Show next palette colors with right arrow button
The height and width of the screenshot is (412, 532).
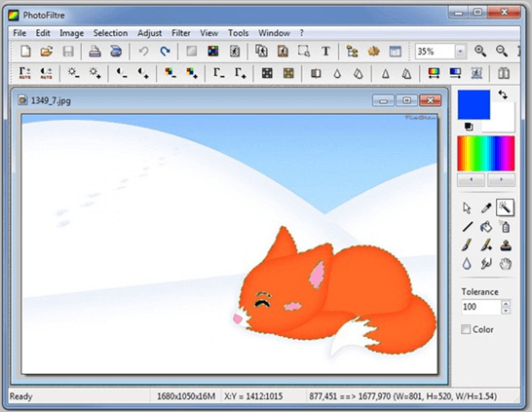click(501, 180)
